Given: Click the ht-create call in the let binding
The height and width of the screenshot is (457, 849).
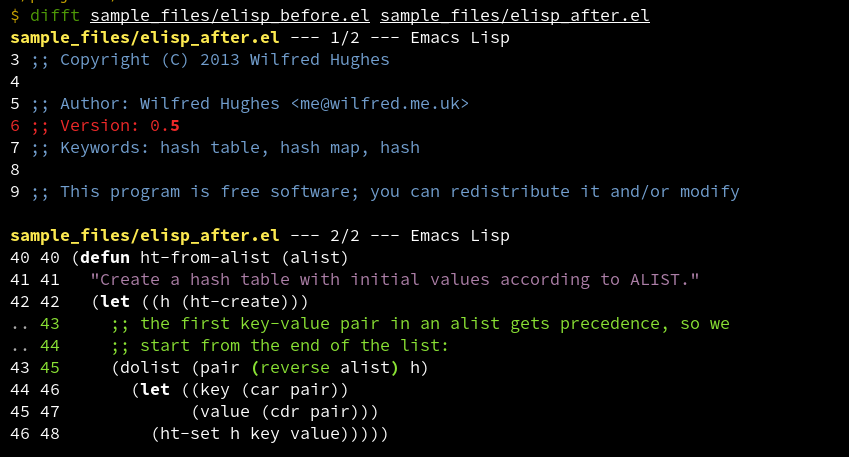Looking at the screenshot, I should 254,302.
